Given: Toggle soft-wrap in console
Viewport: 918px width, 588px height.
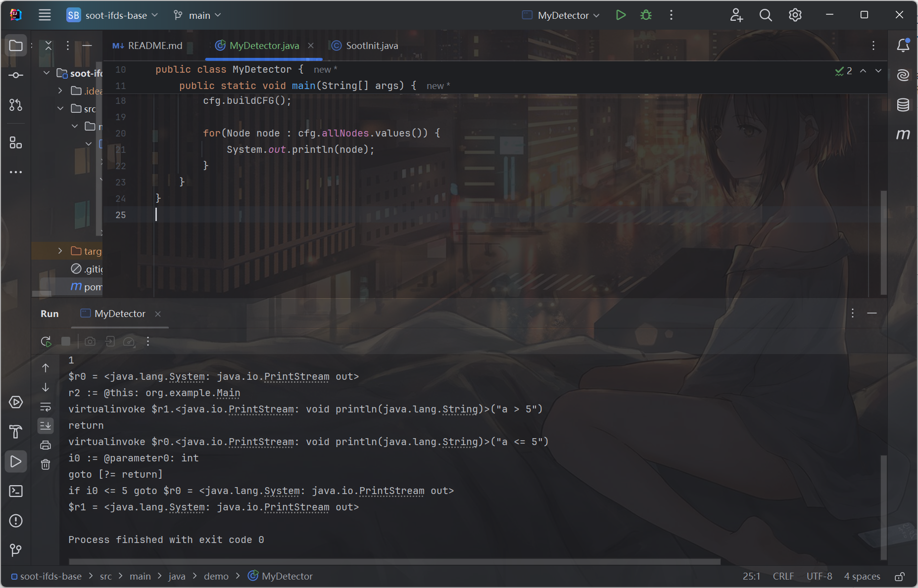Looking at the screenshot, I should click(x=46, y=407).
